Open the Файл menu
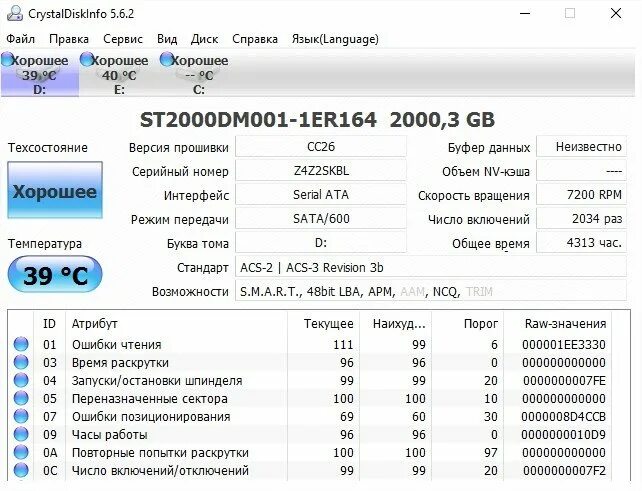The width and height of the screenshot is (642, 491). tap(20, 39)
